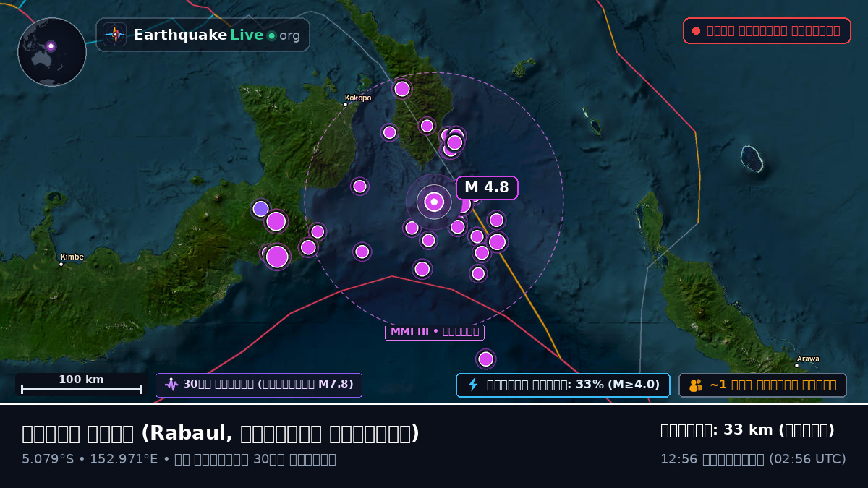Click the green dot in the EarthquakeLive logo

coord(271,35)
